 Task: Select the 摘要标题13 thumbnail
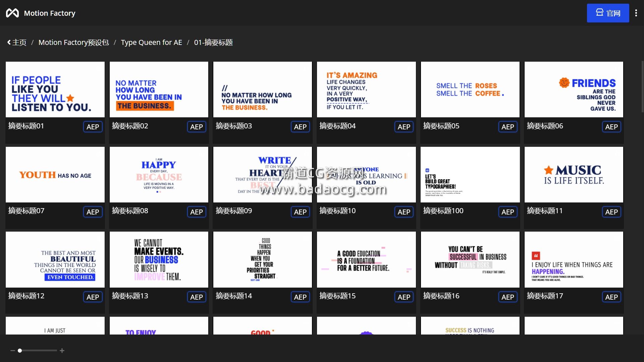point(159,259)
